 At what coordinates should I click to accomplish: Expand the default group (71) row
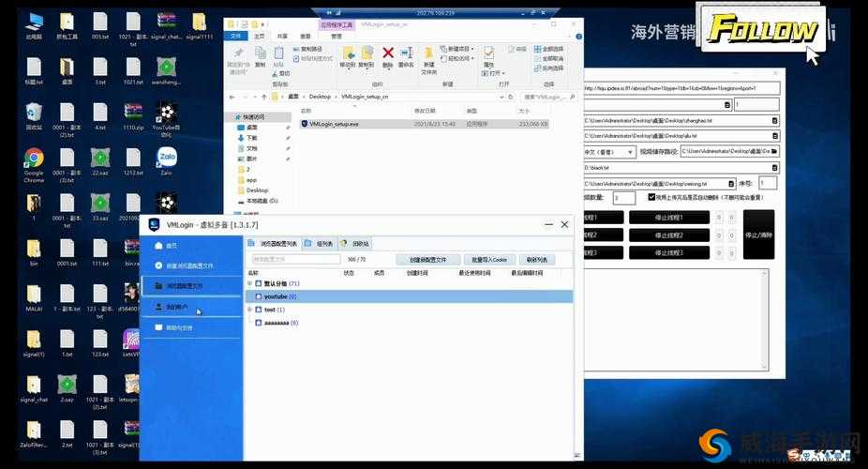[249, 283]
